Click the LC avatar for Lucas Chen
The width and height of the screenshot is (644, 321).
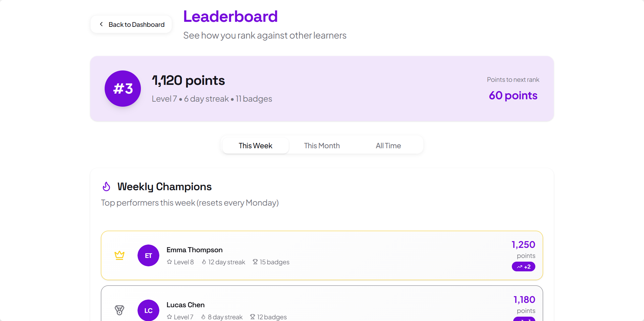[x=148, y=310]
